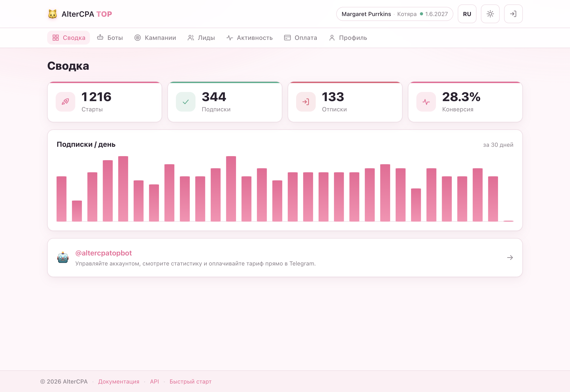Click the exit icon on Отписки card
Image resolution: width=570 pixels, height=392 pixels.
click(x=306, y=102)
